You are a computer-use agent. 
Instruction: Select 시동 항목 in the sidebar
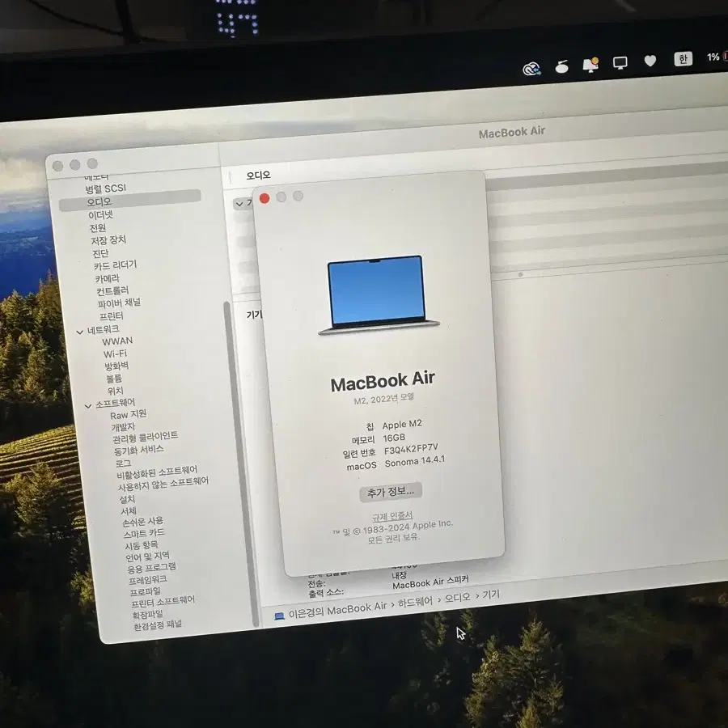point(141,545)
